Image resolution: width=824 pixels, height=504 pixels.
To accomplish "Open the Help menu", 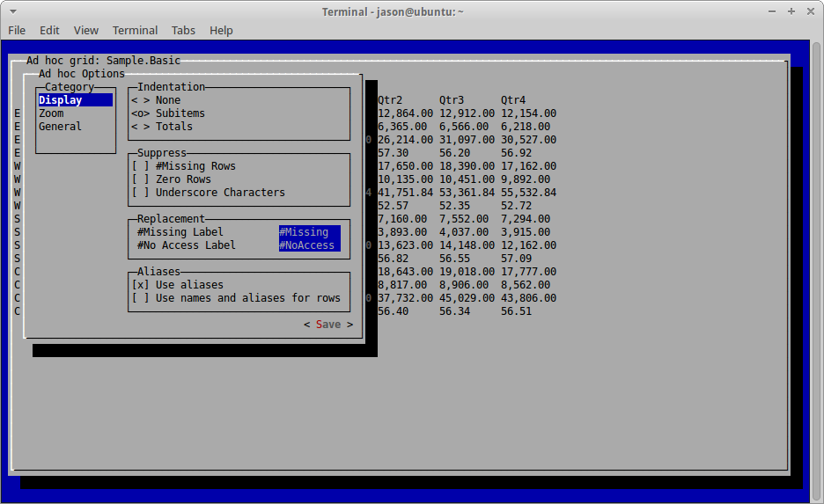I will point(221,31).
